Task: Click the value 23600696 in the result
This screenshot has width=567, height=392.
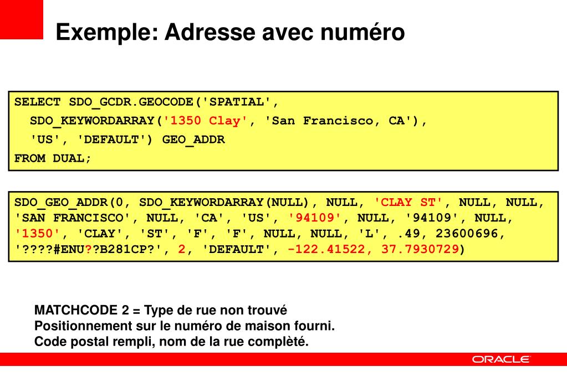Action: [x=467, y=234]
